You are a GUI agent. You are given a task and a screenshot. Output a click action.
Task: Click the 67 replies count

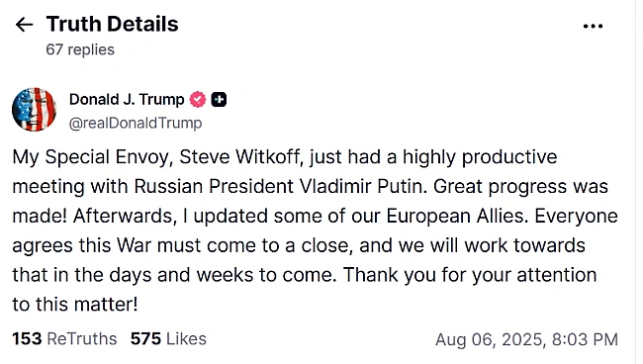click(80, 49)
